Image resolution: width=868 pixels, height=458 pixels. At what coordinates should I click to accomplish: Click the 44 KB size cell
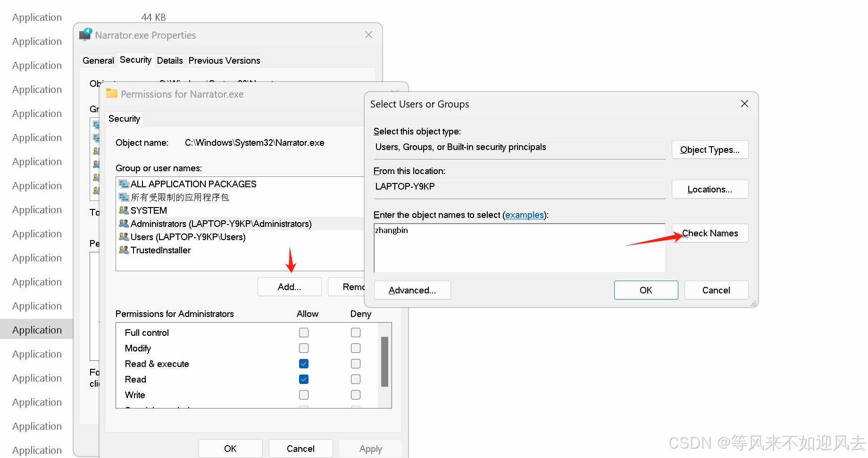click(154, 17)
